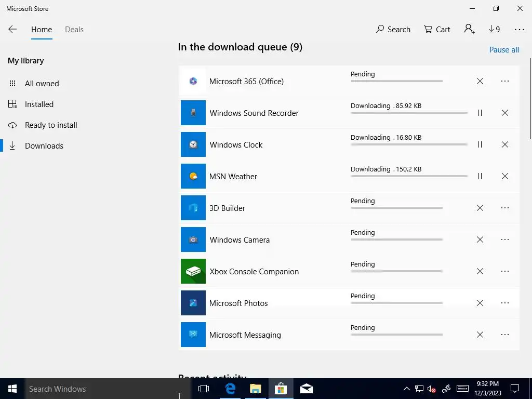Click the Xbox Console Companion app icon
Image resolution: width=532 pixels, height=399 pixels.
coord(193,271)
